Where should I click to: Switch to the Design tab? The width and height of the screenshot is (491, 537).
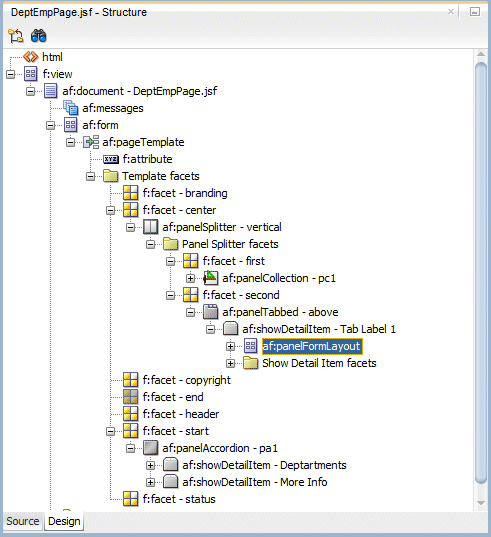click(64, 521)
